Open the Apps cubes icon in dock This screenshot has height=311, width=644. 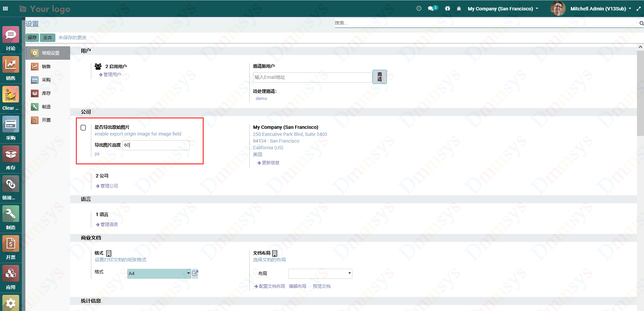point(11,273)
